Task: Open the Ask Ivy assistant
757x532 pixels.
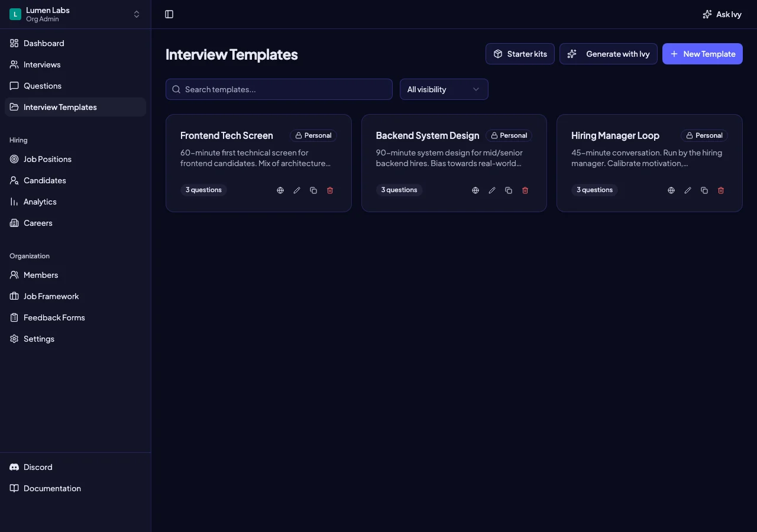Action: point(722,14)
